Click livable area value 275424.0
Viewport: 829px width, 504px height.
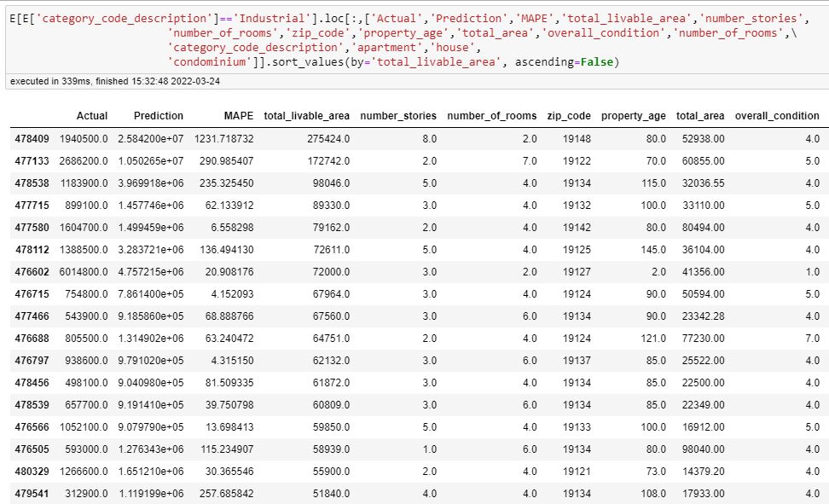[x=328, y=139]
